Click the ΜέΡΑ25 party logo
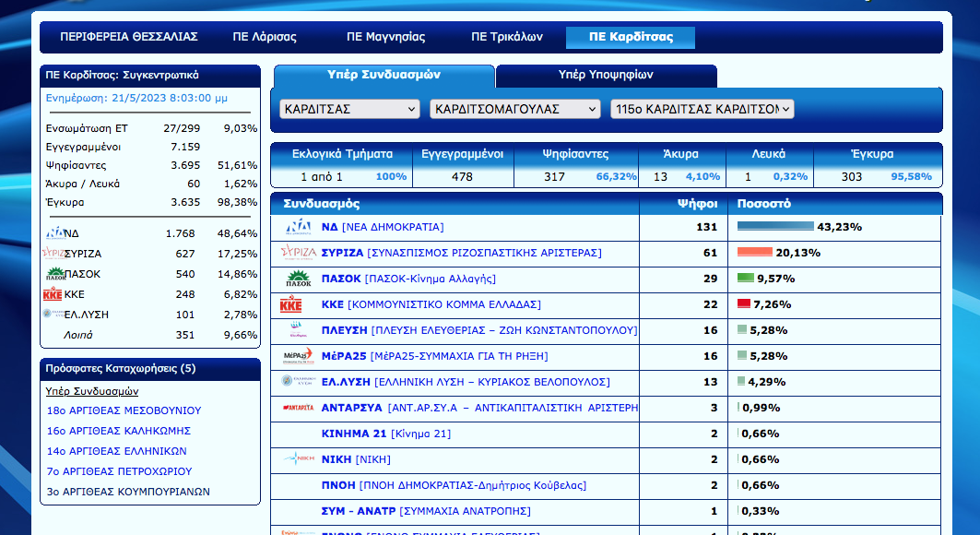Viewport: 980px width, 535px height. 299,356
